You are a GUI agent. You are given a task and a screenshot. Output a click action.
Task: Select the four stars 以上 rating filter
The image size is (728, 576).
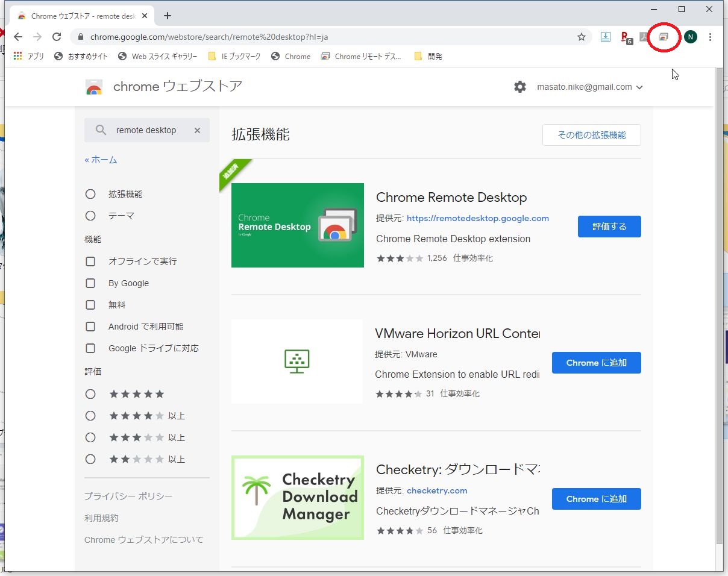tap(90, 416)
